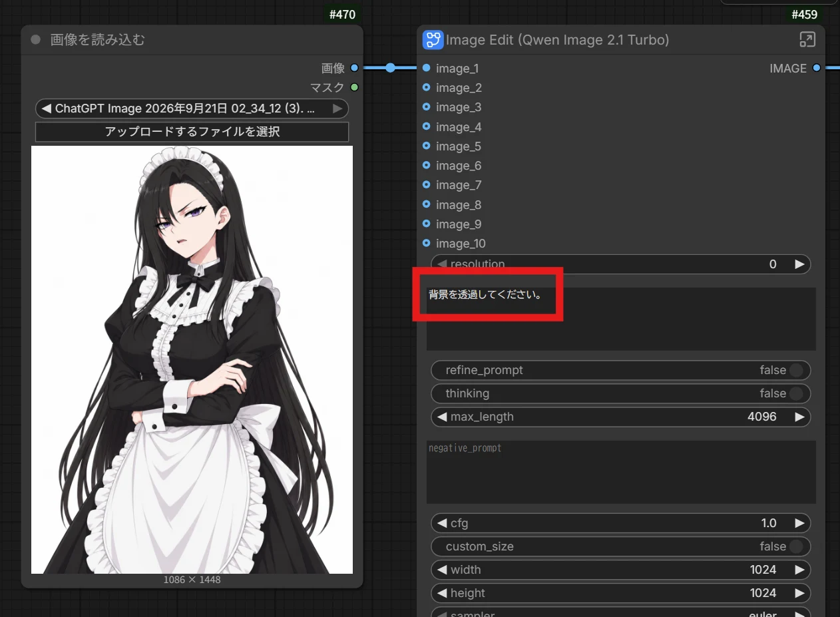Image resolution: width=840 pixels, height=617 pixels.
Task: Open the Image Edit node expand icon
Action: [x=807, y=40]
